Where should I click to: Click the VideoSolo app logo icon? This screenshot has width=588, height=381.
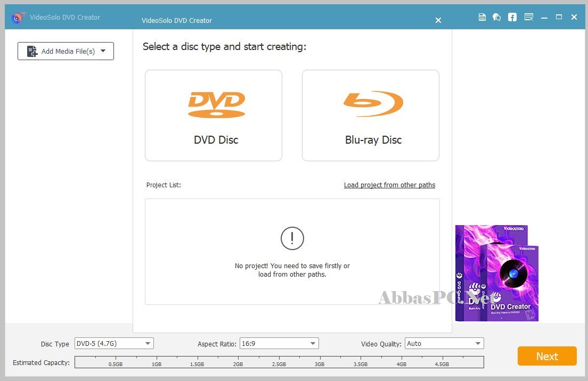click(x=18, y=17)
